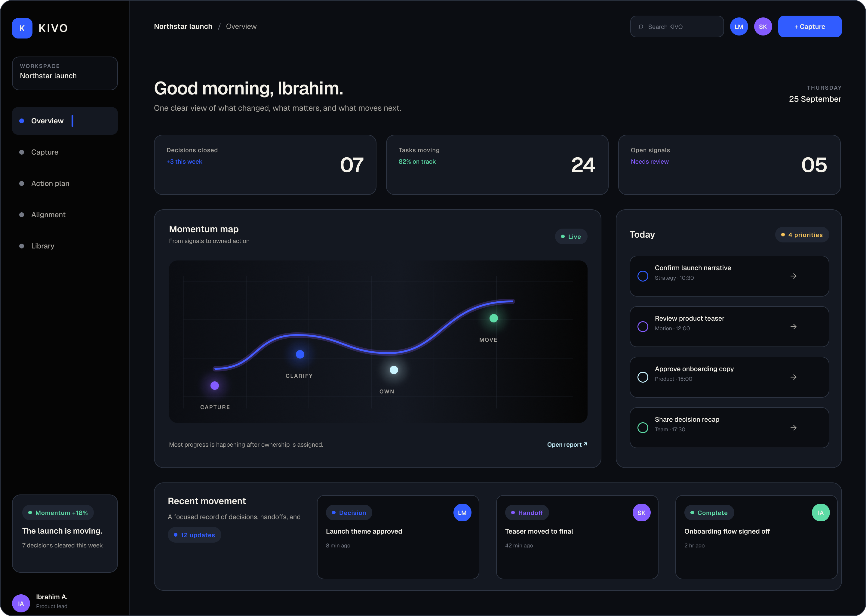Image resolution: width=866 pixels, height=616 pixels.
Task: Open the Workspace Northstar launch selector
Action: tap(65, 73)
